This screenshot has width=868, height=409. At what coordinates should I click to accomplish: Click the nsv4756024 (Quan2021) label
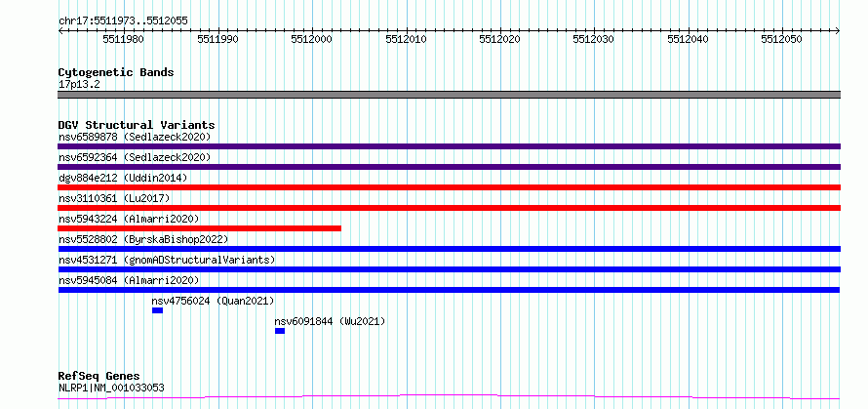tap(214, 301)
